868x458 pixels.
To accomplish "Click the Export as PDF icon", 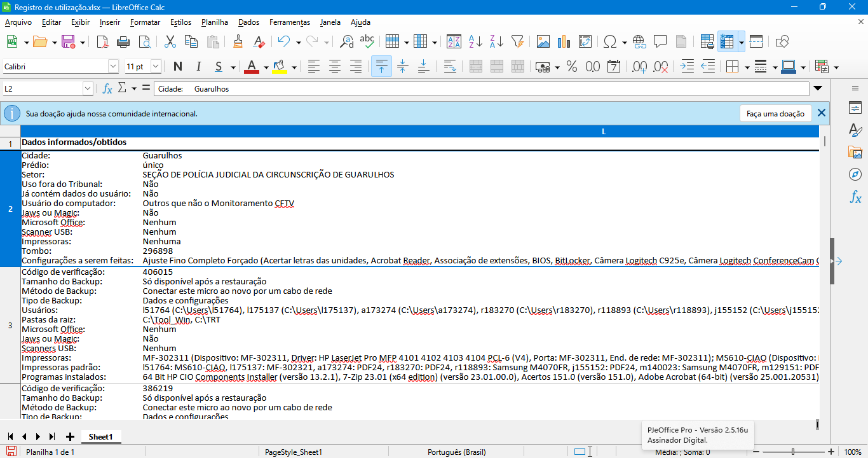I will coord(103,42).
